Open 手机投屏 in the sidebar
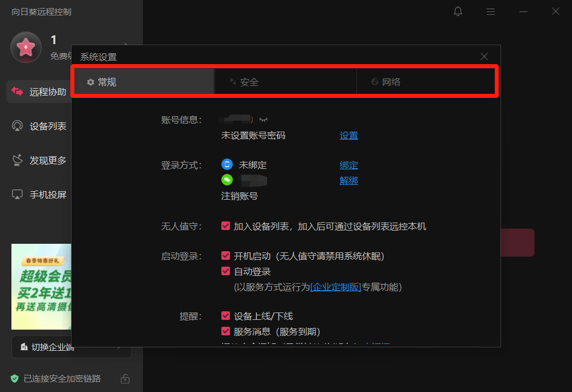This screenshot has height=392, width=572. click(39, 195)
